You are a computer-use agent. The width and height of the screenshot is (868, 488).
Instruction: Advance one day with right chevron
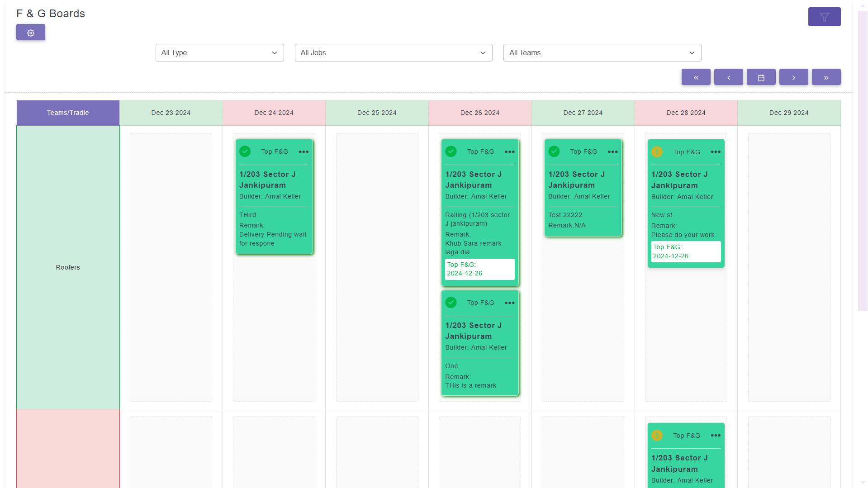pos(793,77)
